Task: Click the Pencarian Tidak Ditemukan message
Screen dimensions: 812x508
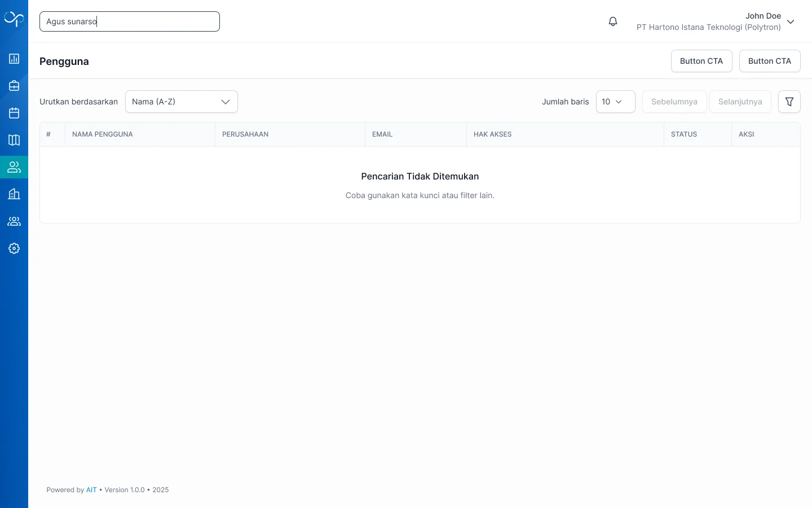Action: 420,176
